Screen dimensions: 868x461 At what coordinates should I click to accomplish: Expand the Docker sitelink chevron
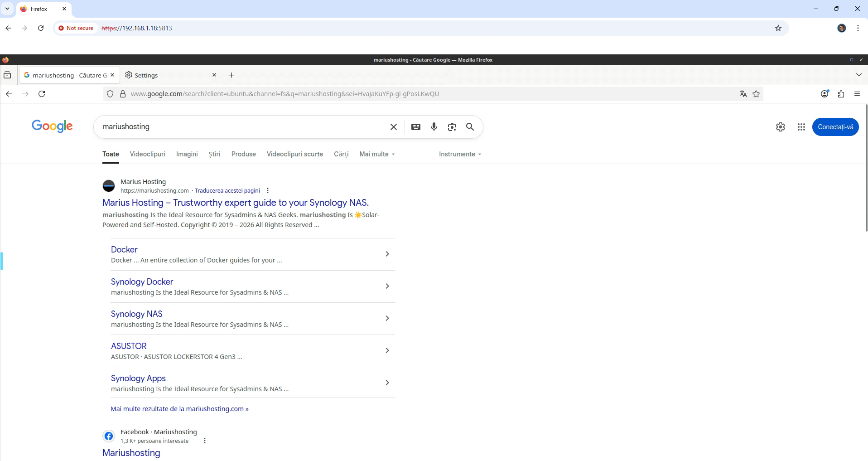[387, 254]
